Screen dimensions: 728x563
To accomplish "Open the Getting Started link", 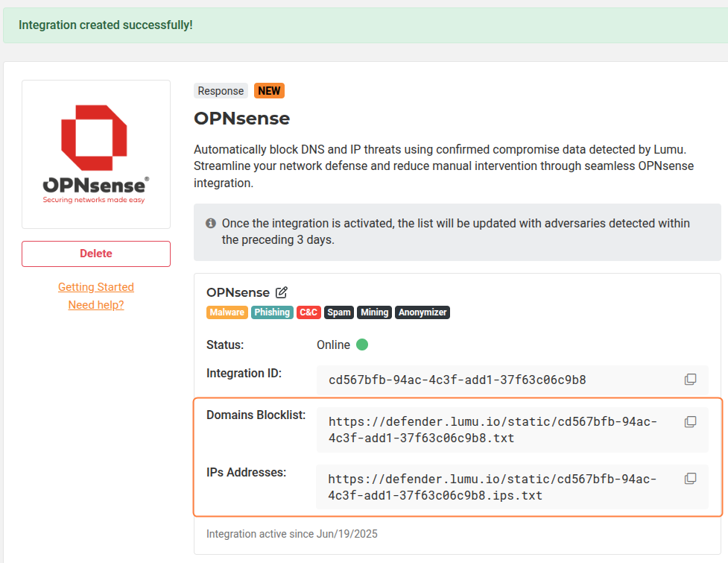I will tap(96, 287).
